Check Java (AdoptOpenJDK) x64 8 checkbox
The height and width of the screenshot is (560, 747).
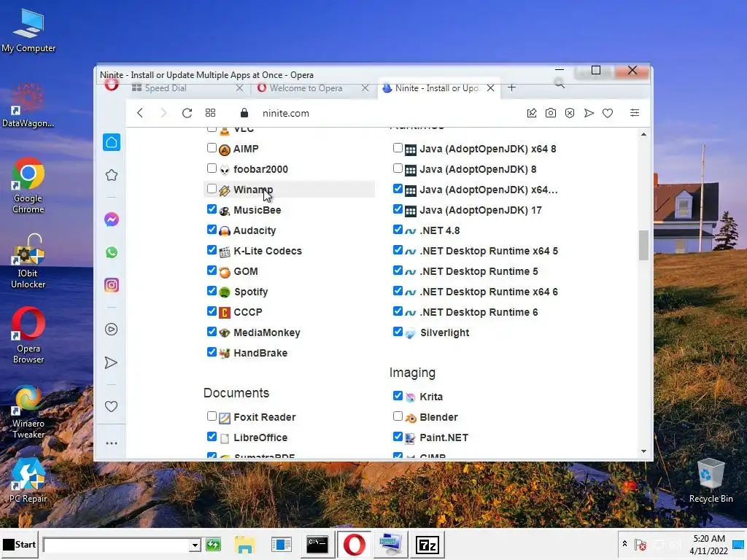tap(398, 148)
